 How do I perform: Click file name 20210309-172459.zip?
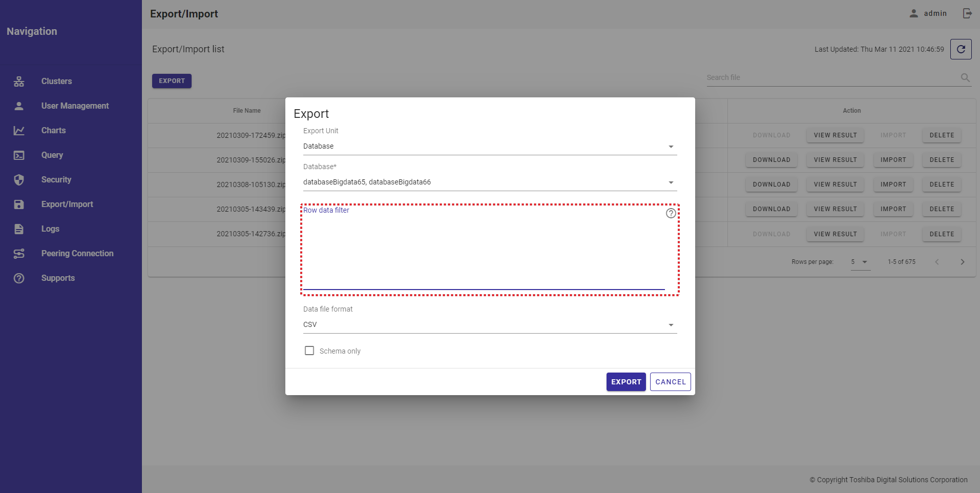pyautogui.click(x=251, y=136)
